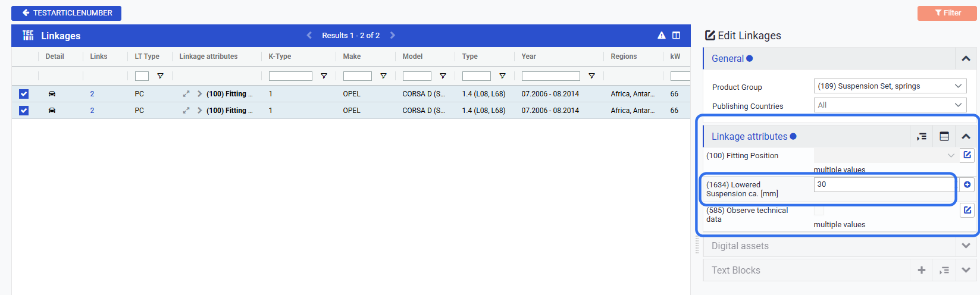Open Links count 2 in first row
The width and height of the screenshot is (980, 295).
tap(92, 94)
